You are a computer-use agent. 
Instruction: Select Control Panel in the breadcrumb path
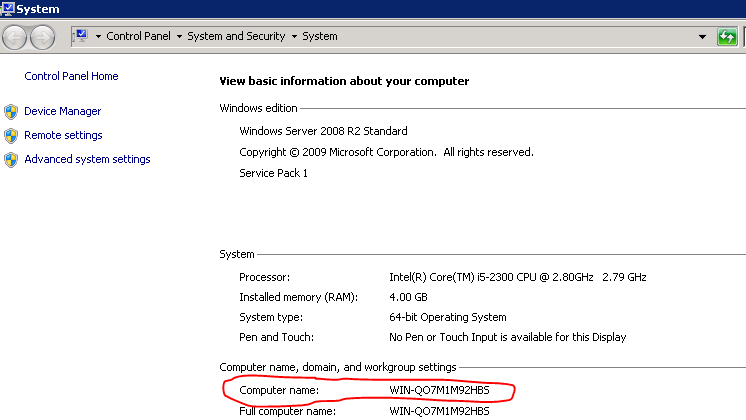coord(138,37)
